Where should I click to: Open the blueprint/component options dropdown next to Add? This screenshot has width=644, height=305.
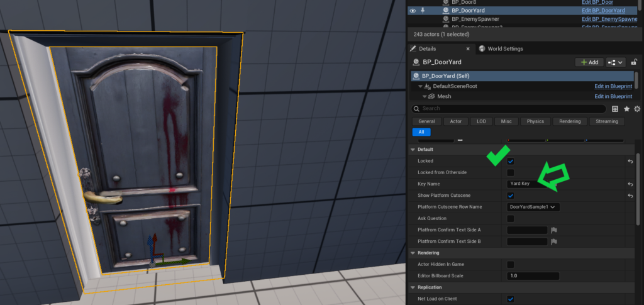pos(615,62)
